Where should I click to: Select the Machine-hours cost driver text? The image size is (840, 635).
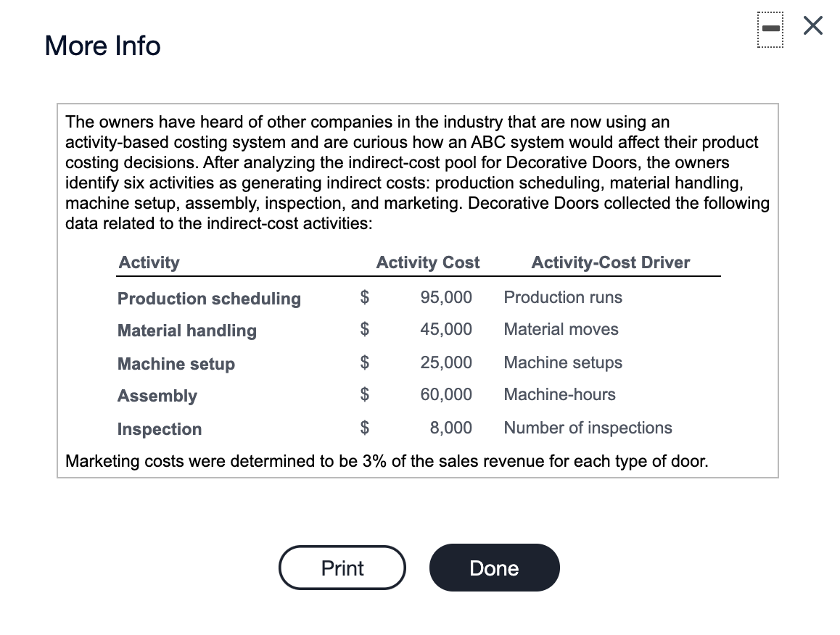tap(559, 394)
